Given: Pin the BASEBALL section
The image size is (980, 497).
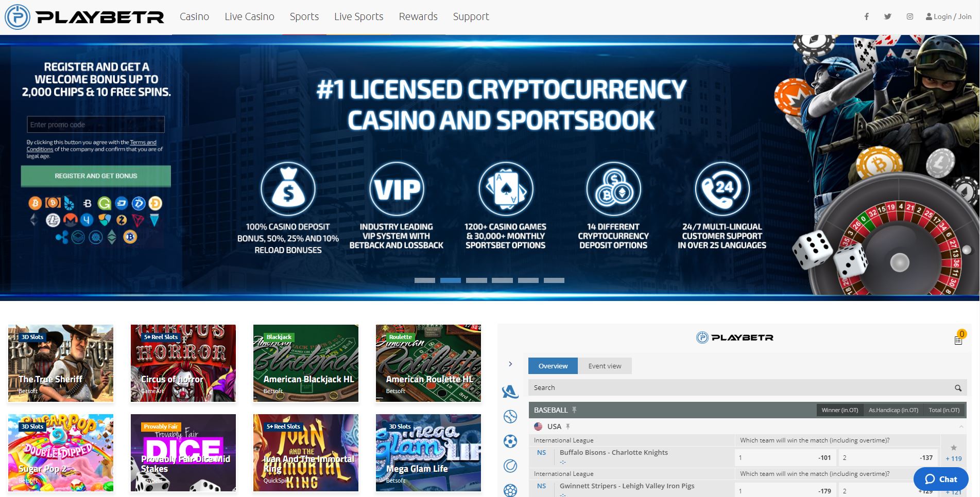Looking at the screenshot, I should tap(574, 410).
